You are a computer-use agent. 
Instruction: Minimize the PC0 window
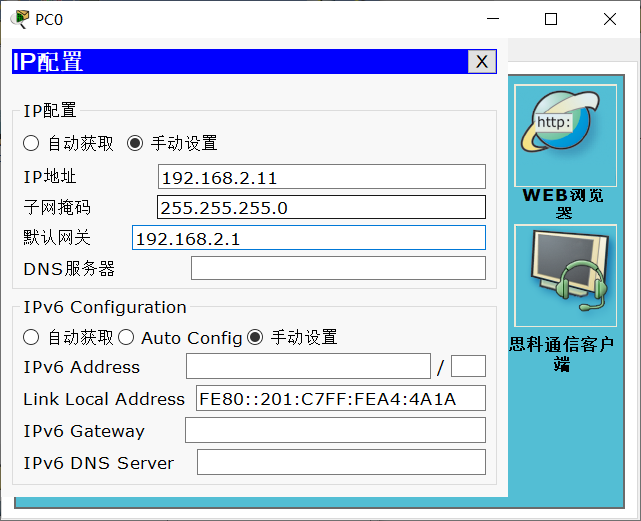493,19
